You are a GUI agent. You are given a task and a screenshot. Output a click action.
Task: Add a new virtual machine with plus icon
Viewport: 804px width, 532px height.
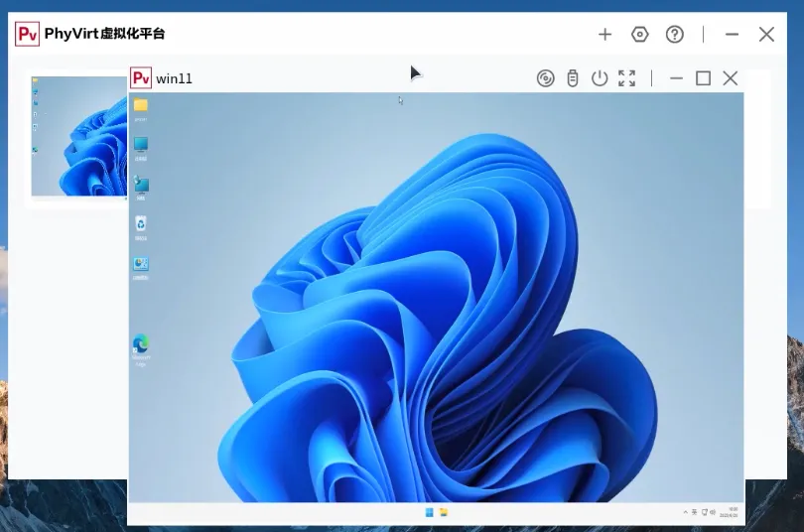605,35
